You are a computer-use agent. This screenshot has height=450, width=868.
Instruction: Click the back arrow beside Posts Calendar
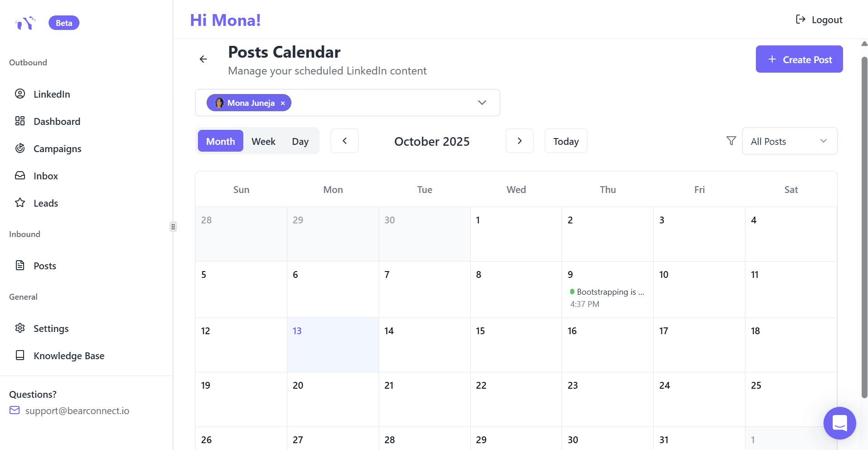(x=203, y=59)
